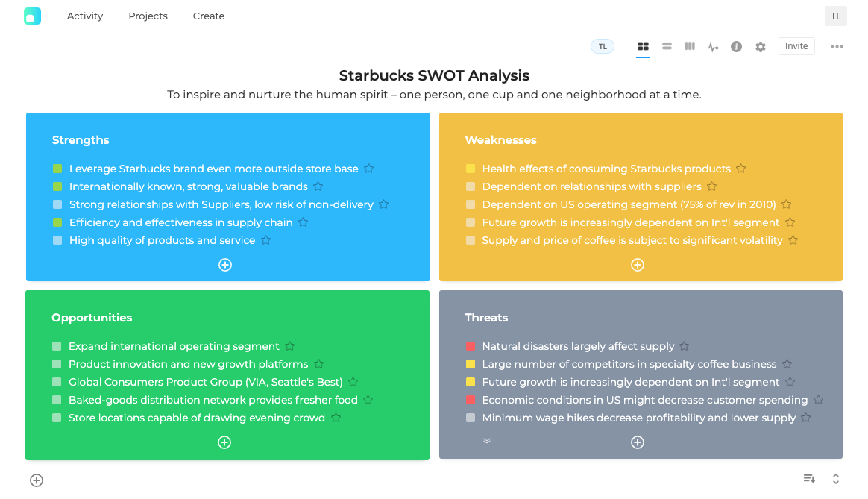Expand hidden items in the Threats panel
The height and width of the screenshot is (499, 868).
[x=487, y=441]
